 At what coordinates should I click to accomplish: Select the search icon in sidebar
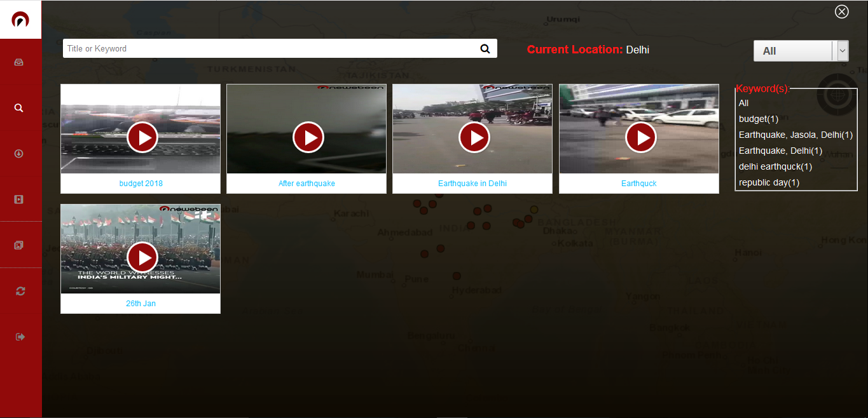(19, 108)
